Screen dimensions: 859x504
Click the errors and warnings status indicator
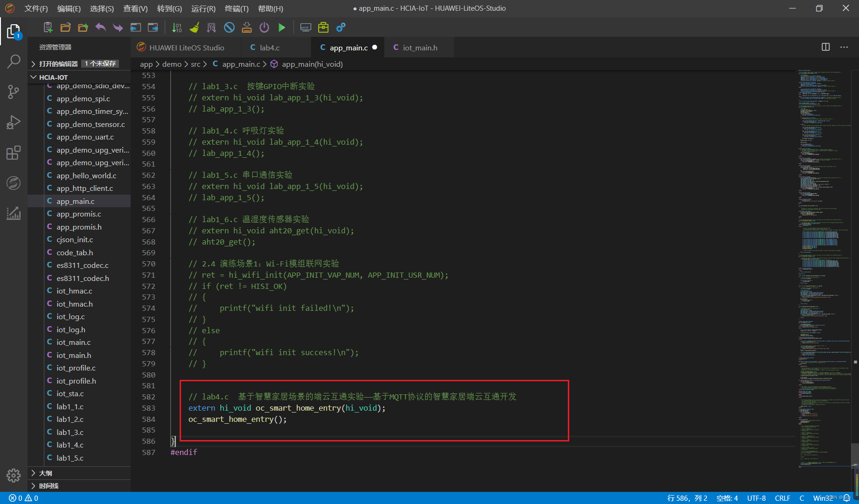click(x=24, y=498)
